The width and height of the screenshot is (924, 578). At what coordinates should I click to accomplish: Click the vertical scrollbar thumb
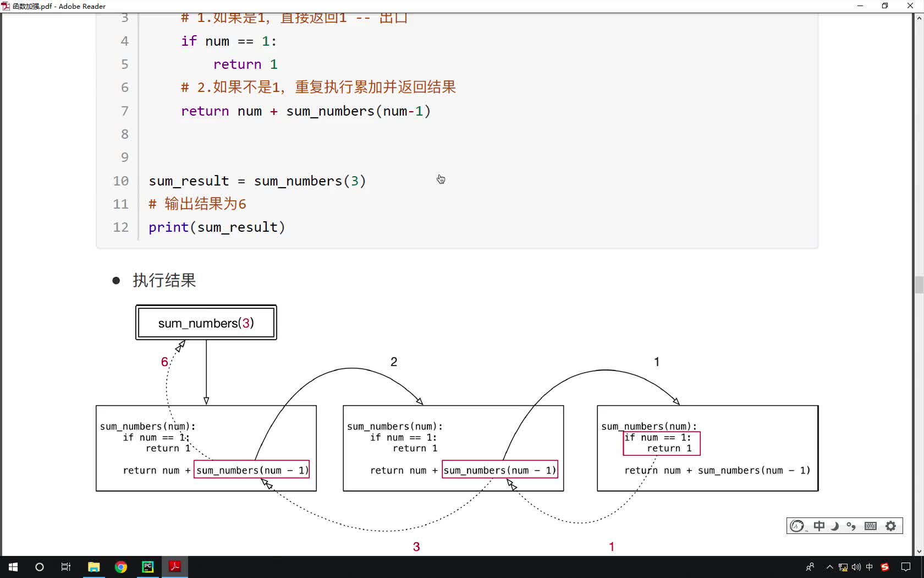pyautogui.click(x=919, y=285)
